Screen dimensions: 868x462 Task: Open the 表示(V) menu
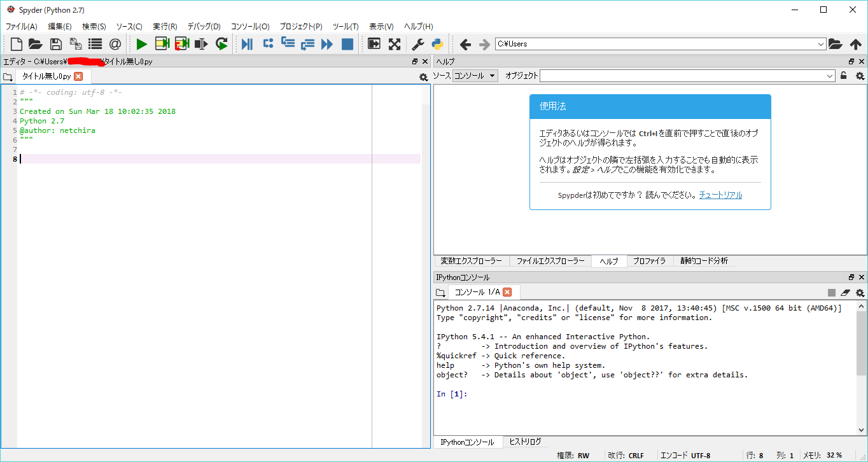[x=381, y=27]
